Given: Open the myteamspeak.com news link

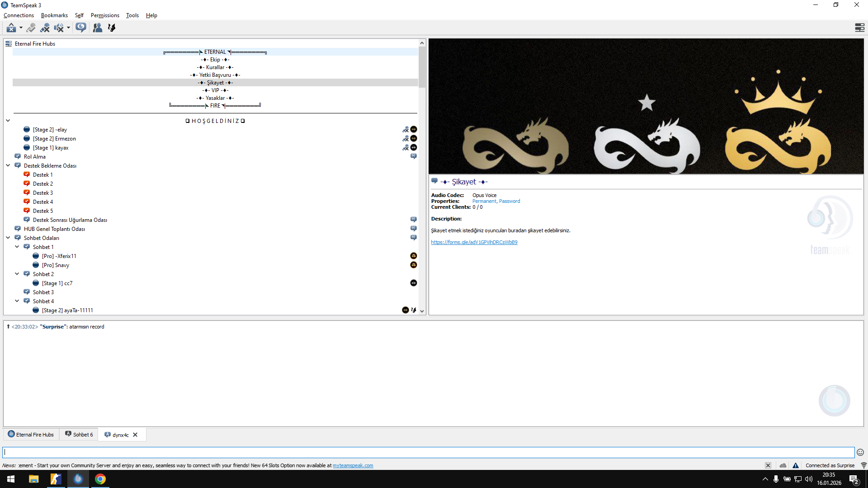Looking at the screenshot, I should 353,466.
